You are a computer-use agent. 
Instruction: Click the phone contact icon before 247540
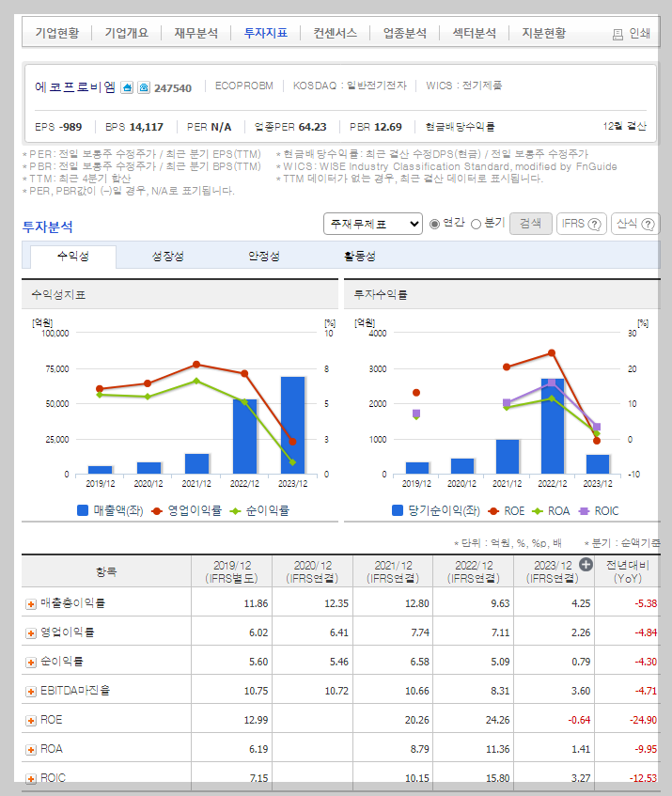[x=144, y=87]
